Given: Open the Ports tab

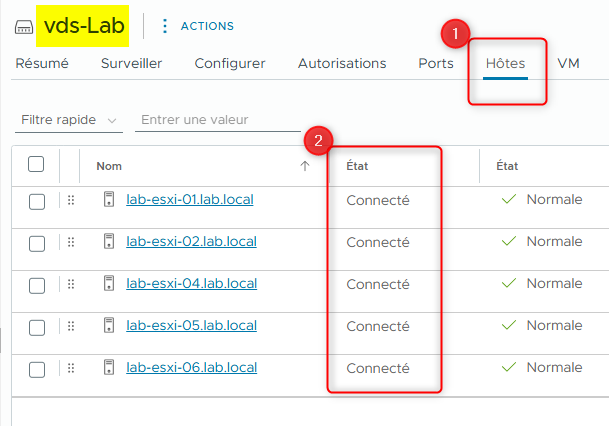Looking at the screenshot, I should pyautogui.click(x=436, y=63).
